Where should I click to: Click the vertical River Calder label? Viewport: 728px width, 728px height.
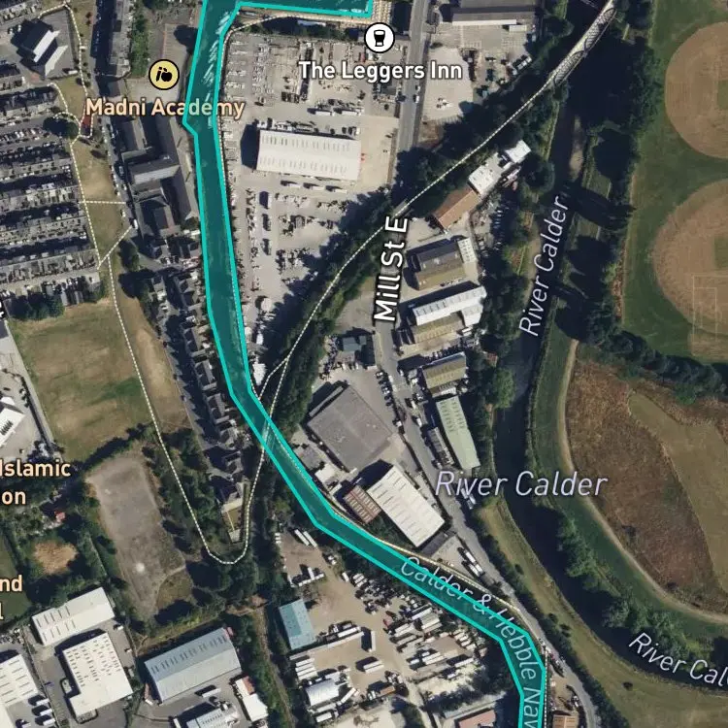click(544, 266)
